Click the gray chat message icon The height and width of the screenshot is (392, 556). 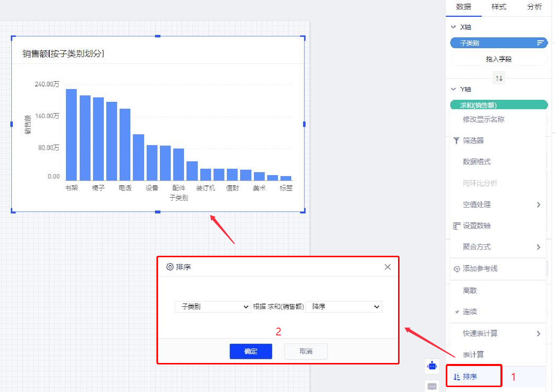[x=432, y=387]
